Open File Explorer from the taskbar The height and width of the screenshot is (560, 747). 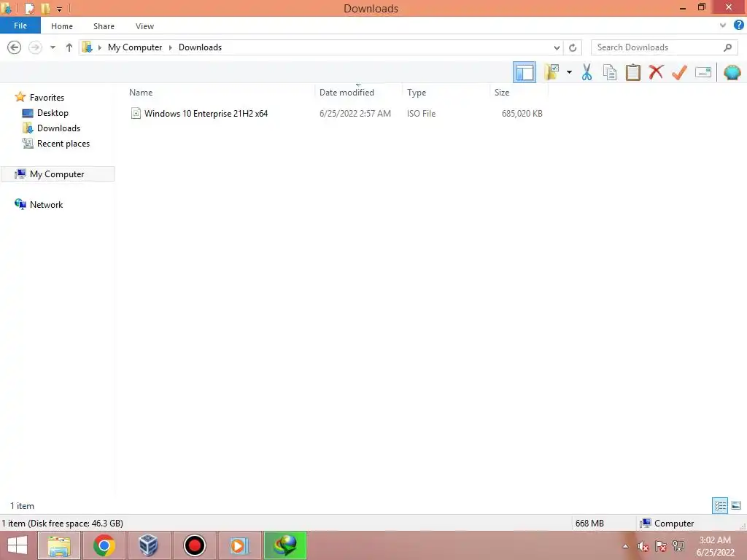pyautogui.click(x=59, y=545)
